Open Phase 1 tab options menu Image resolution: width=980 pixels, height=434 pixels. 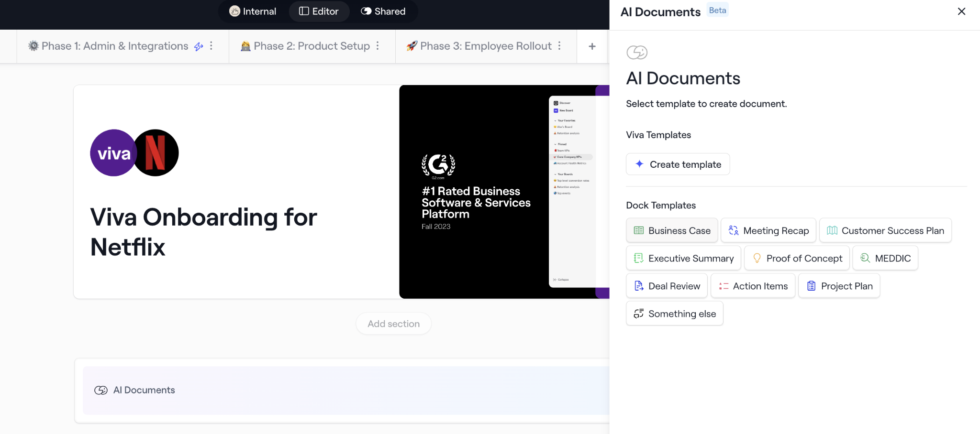coord(211,46)
